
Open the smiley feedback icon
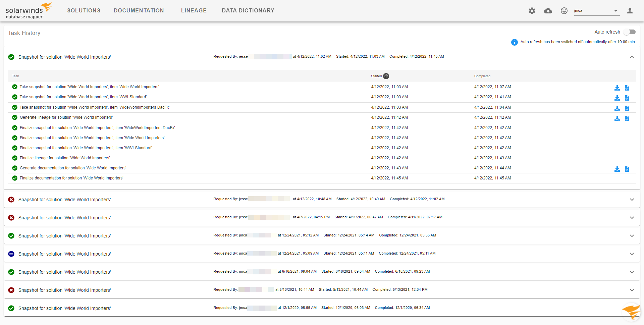coord(564,11)
